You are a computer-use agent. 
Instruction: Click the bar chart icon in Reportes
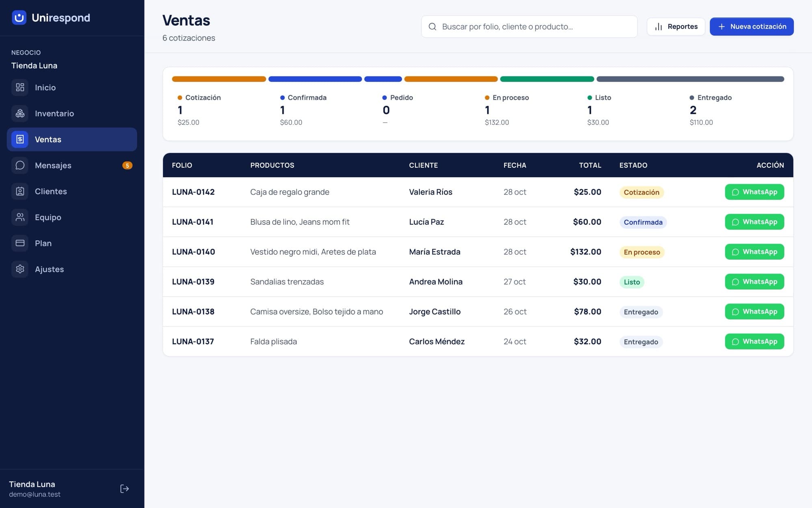659,26
